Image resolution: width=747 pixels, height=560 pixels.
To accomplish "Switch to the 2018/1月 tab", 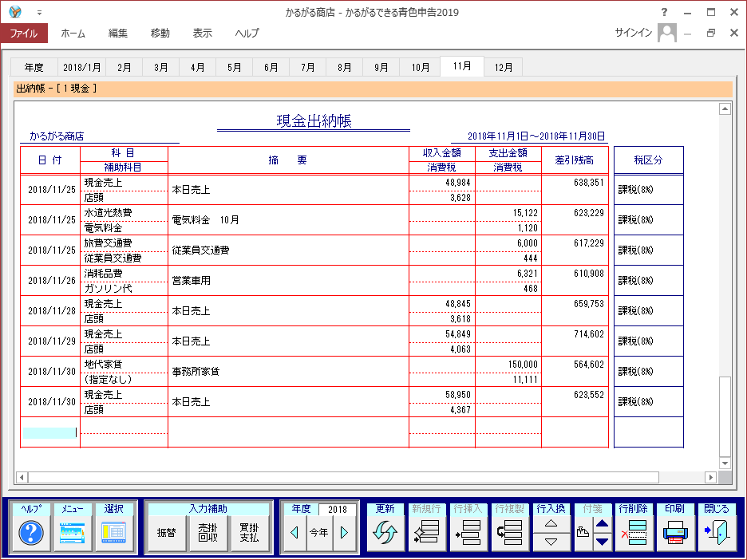I will tap(82, 68).
